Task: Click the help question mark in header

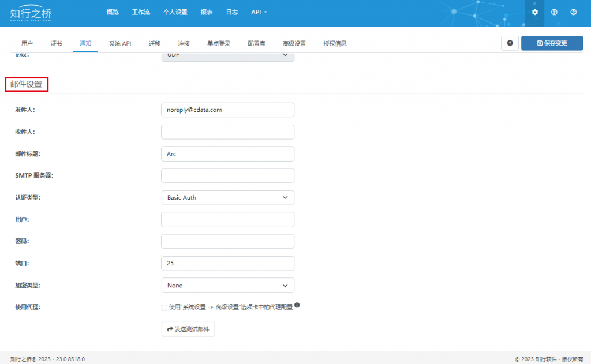Action: point(554,12)
